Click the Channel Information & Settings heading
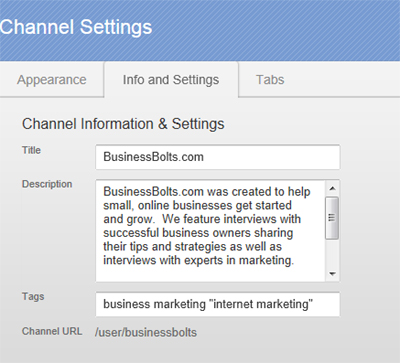The image size is (400, 363). pos(123,124)
